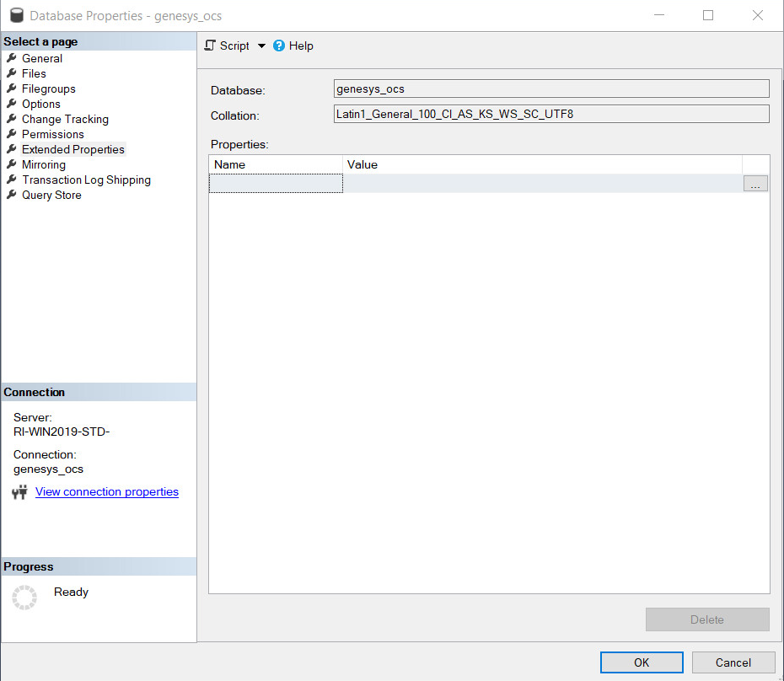
Task: Click the database icon in title bar
Action: 14,16
